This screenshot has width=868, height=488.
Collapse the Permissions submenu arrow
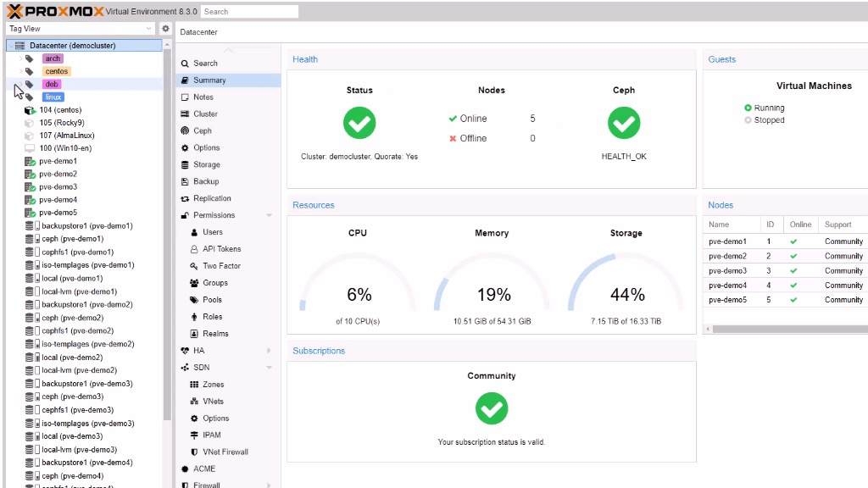[270, 215]
